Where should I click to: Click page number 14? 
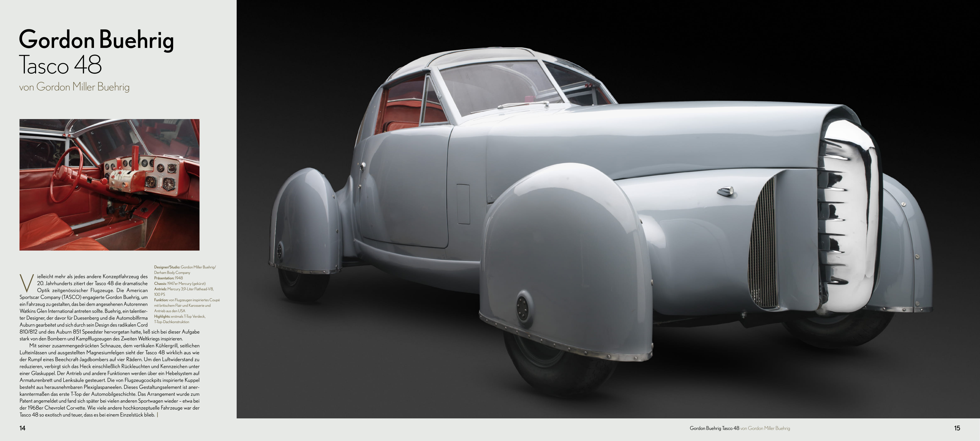click(22, 428)
